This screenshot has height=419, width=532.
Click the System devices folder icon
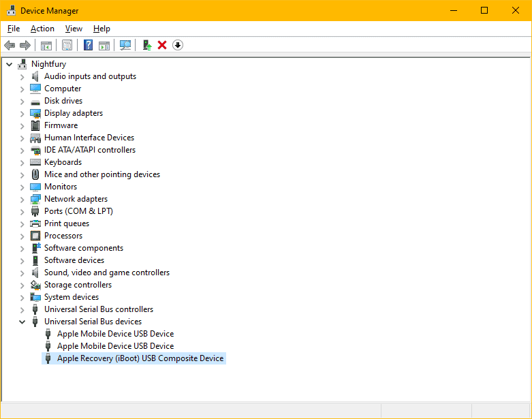pos(35,297)
